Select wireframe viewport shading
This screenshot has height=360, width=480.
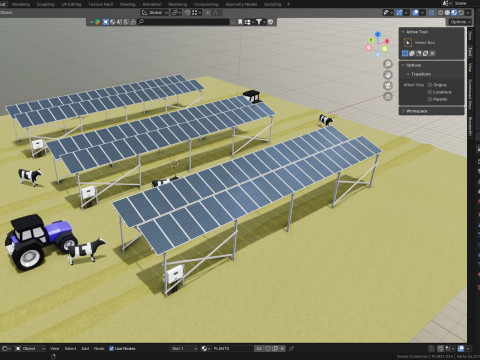click(x=440, y=13)
